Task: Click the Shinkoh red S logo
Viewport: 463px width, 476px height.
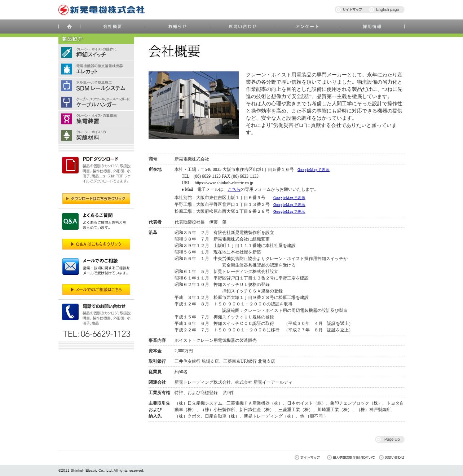Action: pos(63,10)
